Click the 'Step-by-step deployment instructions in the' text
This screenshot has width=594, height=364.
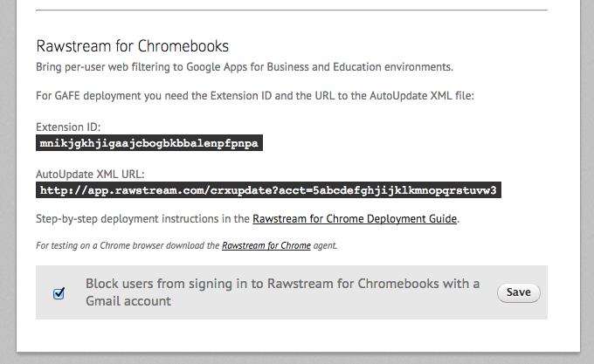(142, 219)
